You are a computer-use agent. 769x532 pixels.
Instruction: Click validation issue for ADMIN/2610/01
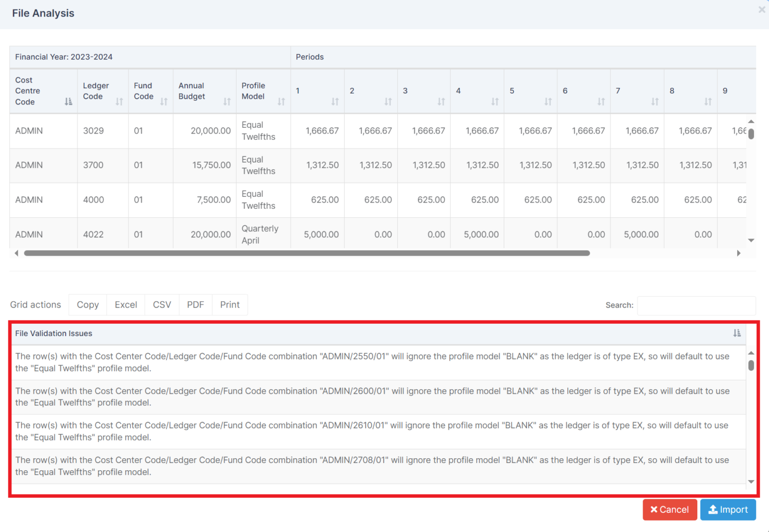point(378,432)
